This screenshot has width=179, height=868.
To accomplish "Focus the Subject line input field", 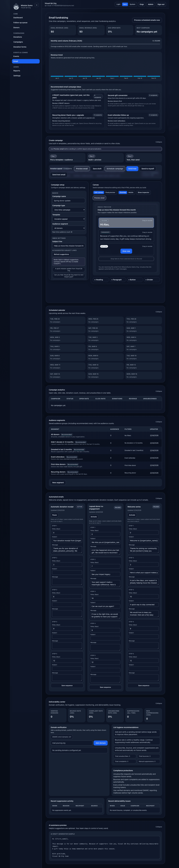I will 69,246.
